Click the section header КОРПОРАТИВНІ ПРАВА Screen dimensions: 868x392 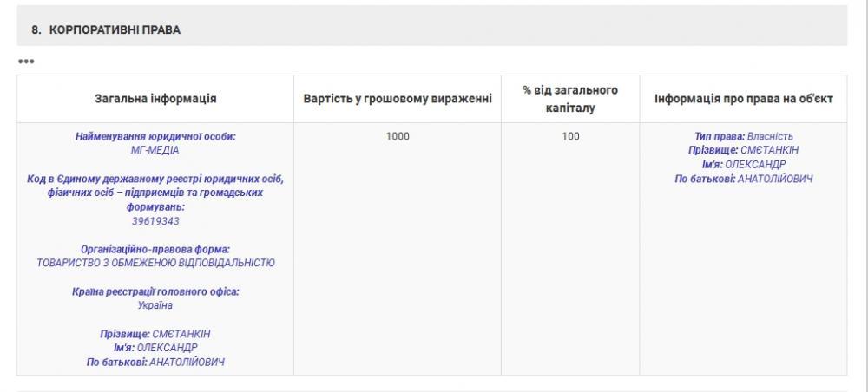click(x=106, y=29)
